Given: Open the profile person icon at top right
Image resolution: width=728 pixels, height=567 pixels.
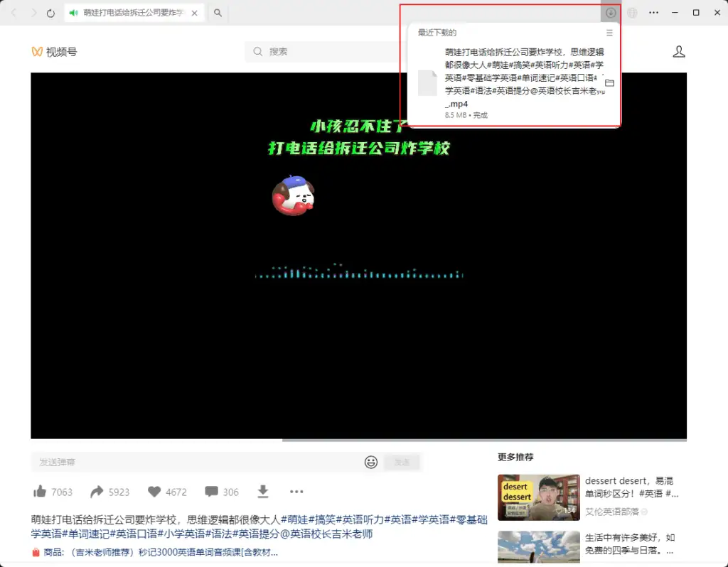Looking at the screenshot, I should click(679, 51).
